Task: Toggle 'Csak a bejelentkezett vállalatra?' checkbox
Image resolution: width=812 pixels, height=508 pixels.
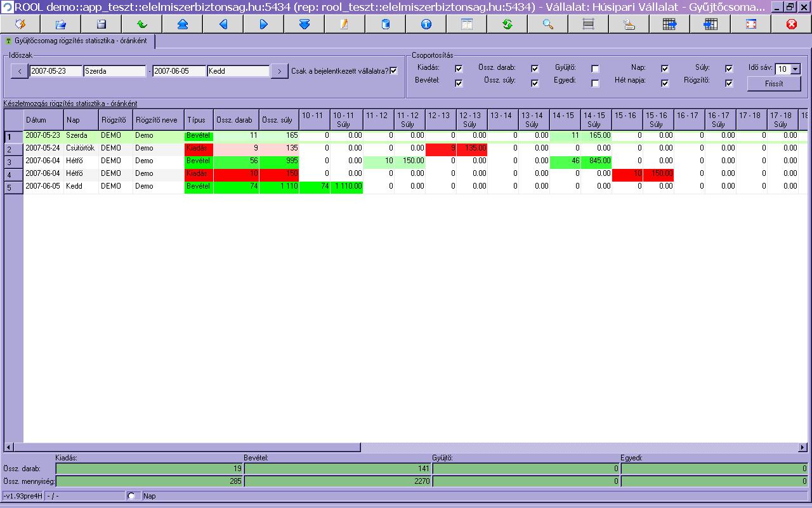Action: pos(394,71)
